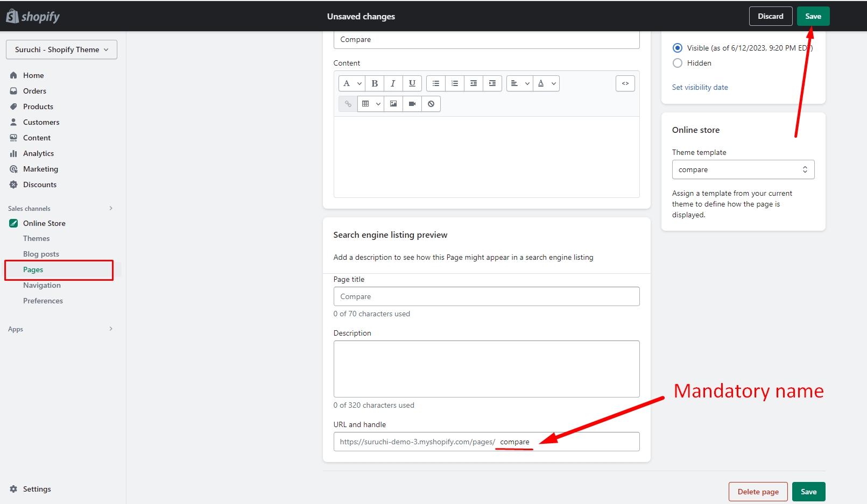
Task: Click the SEO Description text area
Action: tap(486, 369)
